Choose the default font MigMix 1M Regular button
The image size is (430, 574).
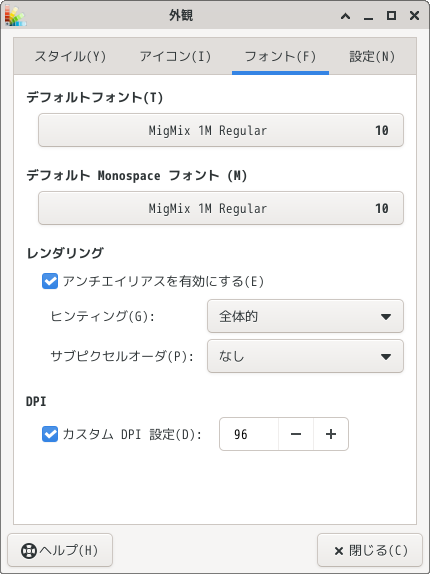[x=221, y=130]
